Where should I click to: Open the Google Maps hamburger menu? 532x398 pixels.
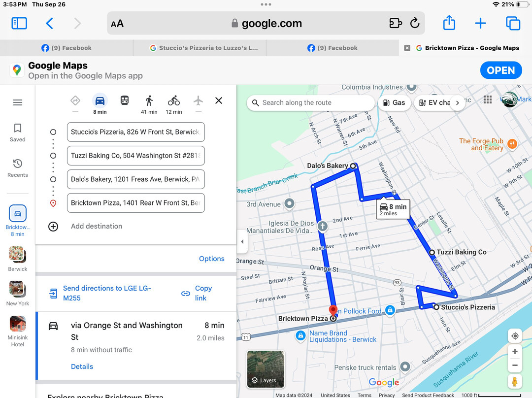(x=18, y=102)
